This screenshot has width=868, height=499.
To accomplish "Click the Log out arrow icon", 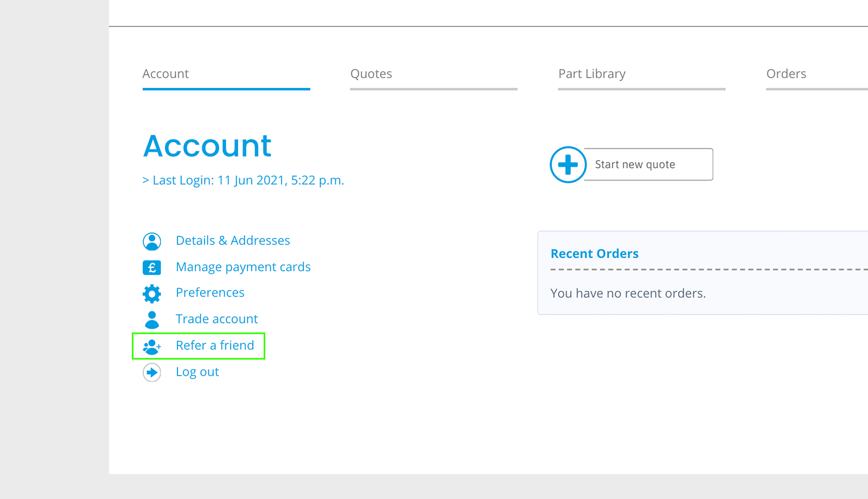I will pyautogui.click(x=152, y=373).
